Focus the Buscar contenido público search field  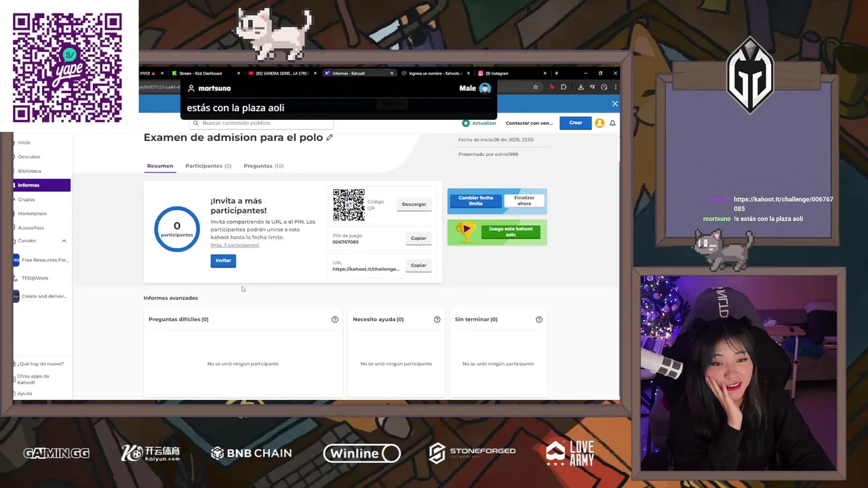[262, 123]
